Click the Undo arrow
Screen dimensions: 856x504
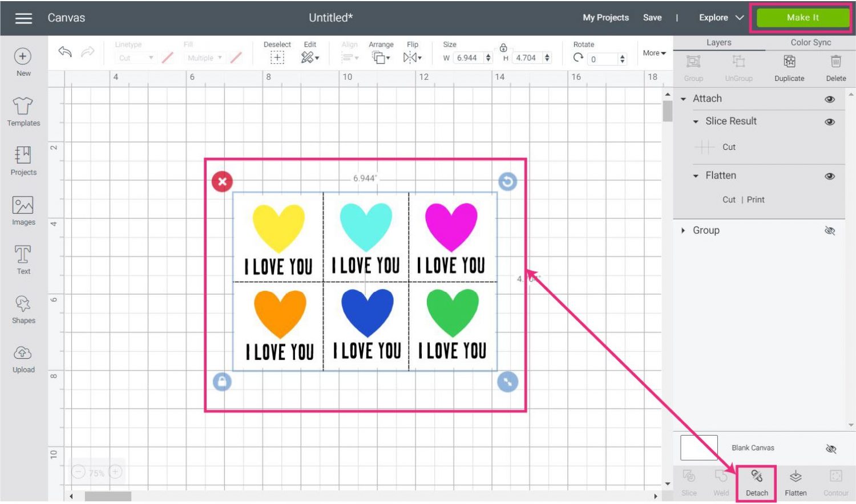65,52
